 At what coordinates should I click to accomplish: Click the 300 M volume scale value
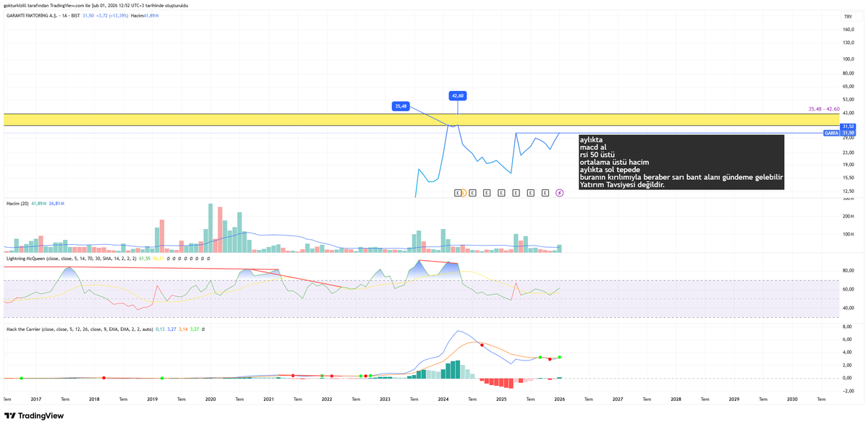(x=848, y=199)
